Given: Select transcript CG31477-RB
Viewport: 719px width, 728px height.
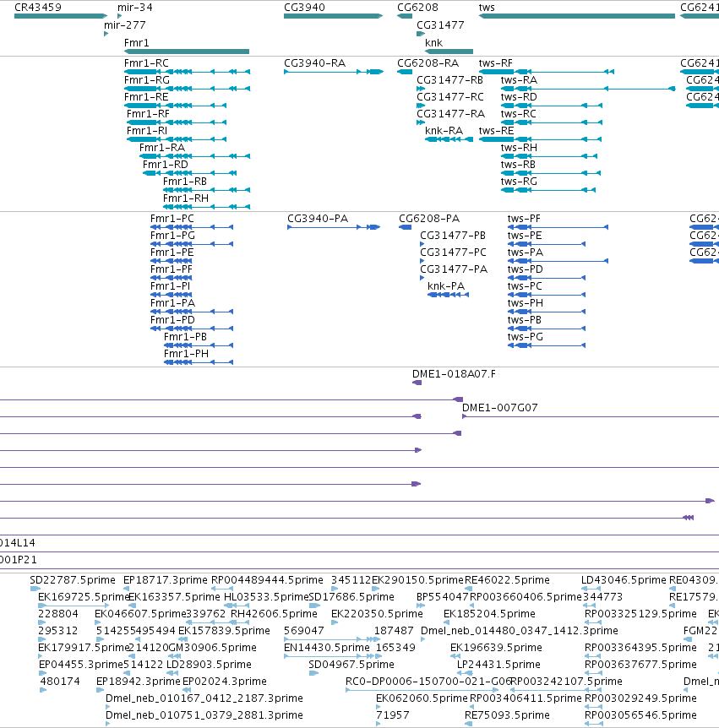Looking at the screenshot, I should [x=421, y=89].
